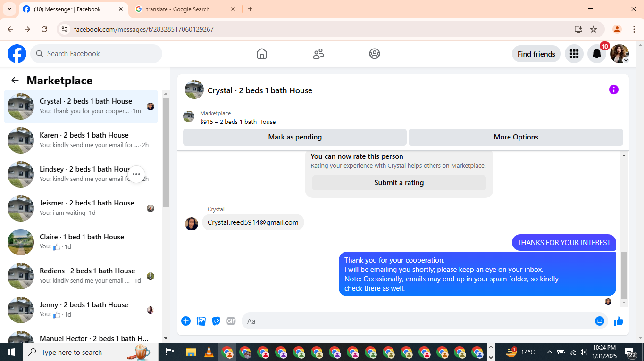Open the emoji picker
644x361 pixels.
click(600, 321)
